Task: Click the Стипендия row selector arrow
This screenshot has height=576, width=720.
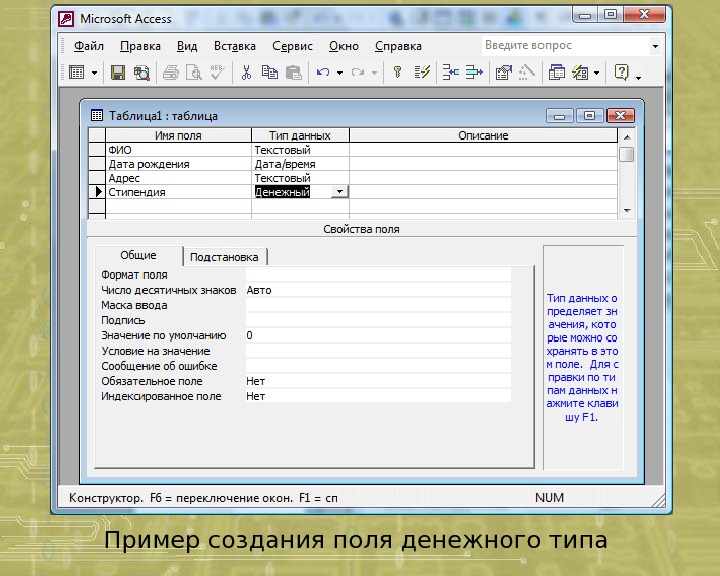Action: tap(96, 192)
